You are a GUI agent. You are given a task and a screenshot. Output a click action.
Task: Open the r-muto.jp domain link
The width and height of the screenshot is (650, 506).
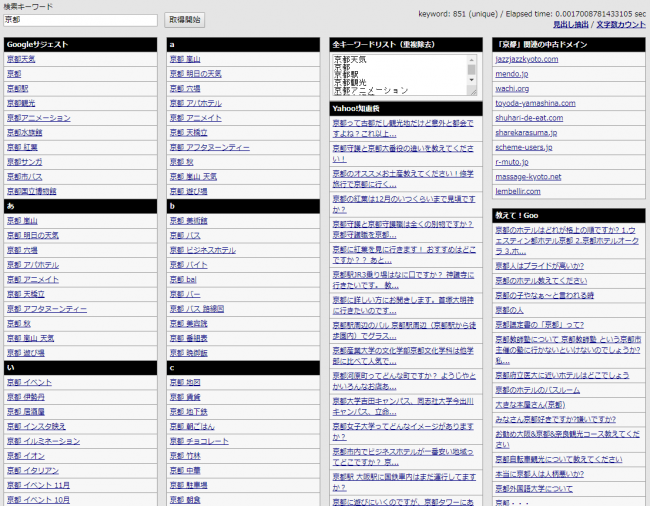click(x=512, y=162)
